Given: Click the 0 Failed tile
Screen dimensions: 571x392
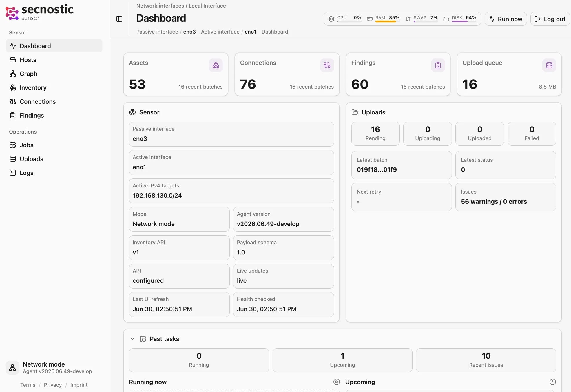Looking at the screenshot, I should pyautogui.click(x=532, y=134).
